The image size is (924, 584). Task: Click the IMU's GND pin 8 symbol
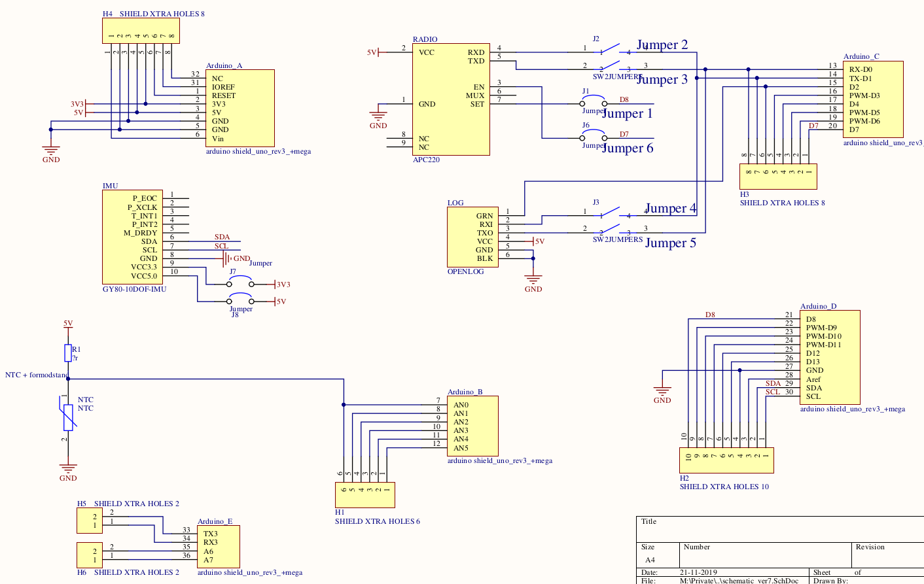click(x=226, y=258)
